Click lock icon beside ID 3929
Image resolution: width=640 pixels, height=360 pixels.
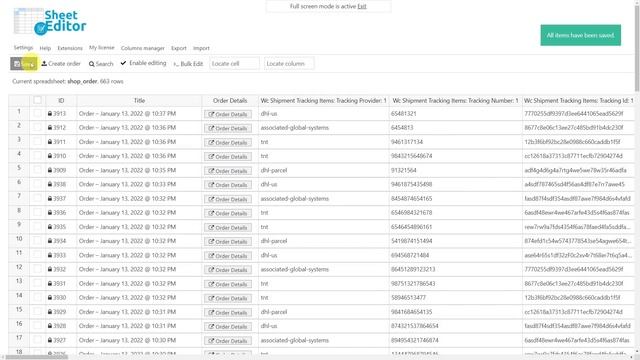pos(50,311)
